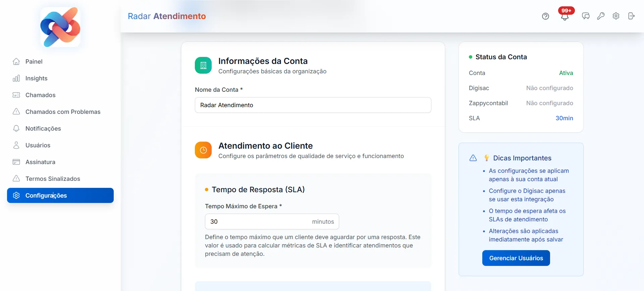
Task: Click tip 'Alterações são aplicadas imediatamente'
Action: (526, 235)
